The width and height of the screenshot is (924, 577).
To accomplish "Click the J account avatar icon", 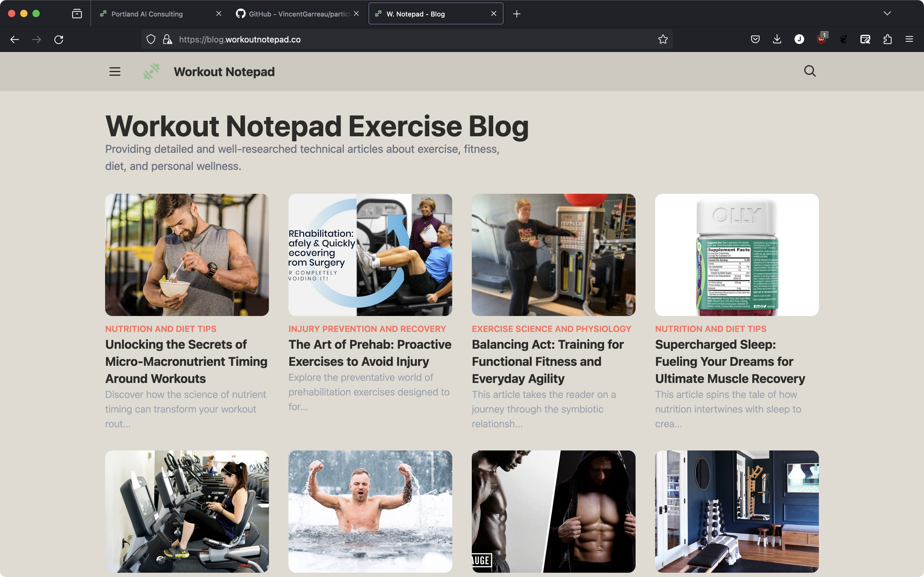I will [x=799, y=39].
